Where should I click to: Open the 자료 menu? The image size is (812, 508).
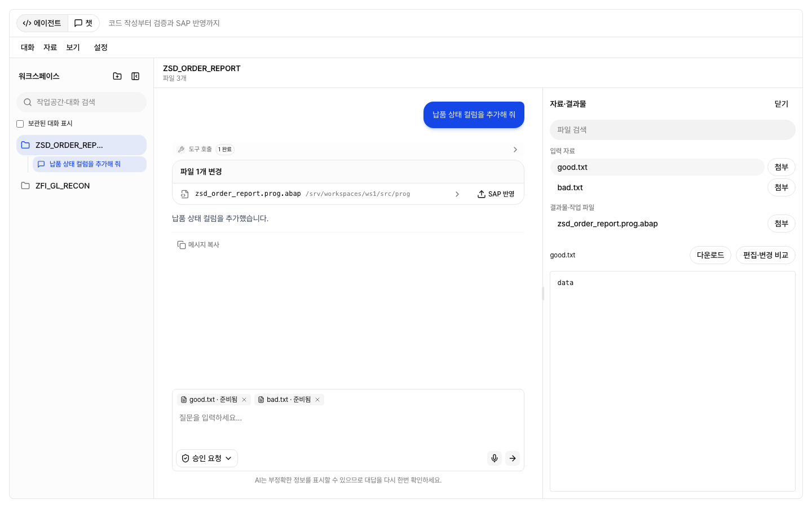(x=50, y=47)
